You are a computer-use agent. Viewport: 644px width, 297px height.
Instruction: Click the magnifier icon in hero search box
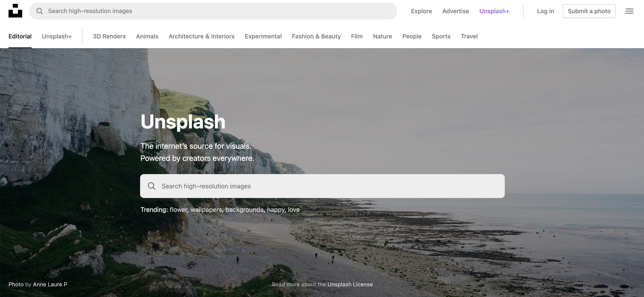click(x=151, y=186)
